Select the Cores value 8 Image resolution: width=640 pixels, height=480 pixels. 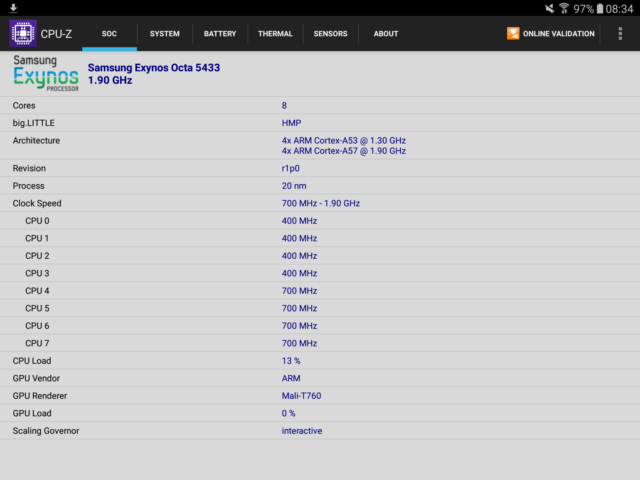[284, 105]
